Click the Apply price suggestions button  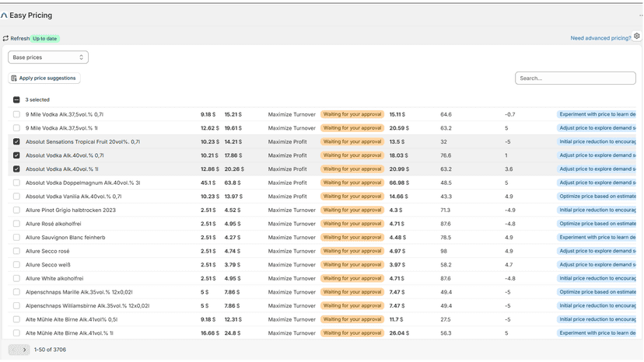coord(44,78)
